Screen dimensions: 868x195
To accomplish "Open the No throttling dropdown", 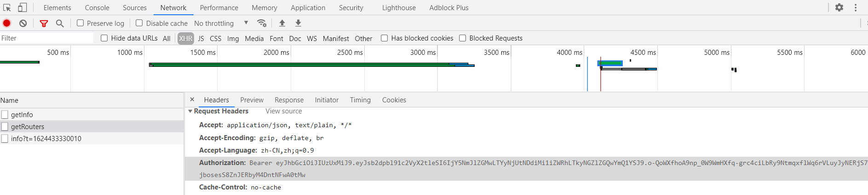I will [221, 23].
